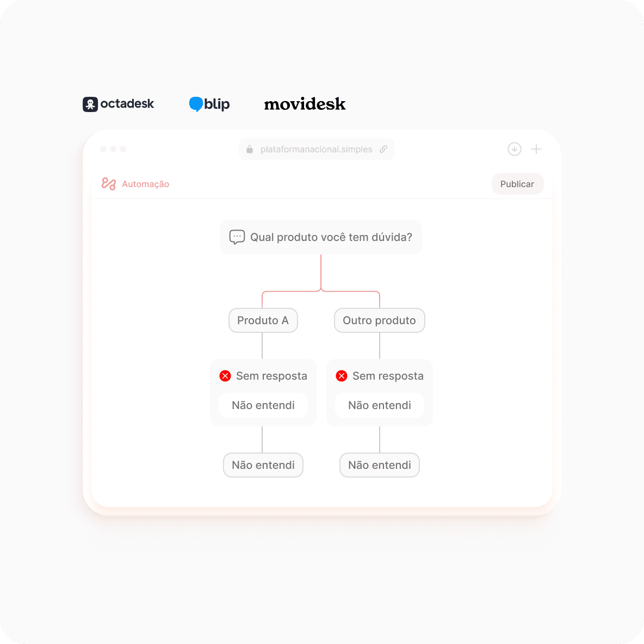The width and height of the screenshot is (644, 644).
Task: Click the chat bubble icon in question node
Action: tap(237, 237)
